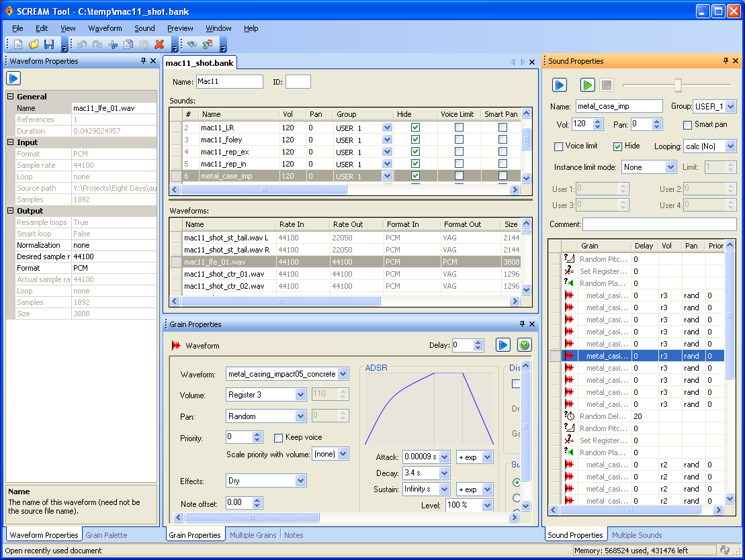This screenshot has width=745, height=560.
Task: Click the Open folder toolbar icon
Action: tap(34, 44)
